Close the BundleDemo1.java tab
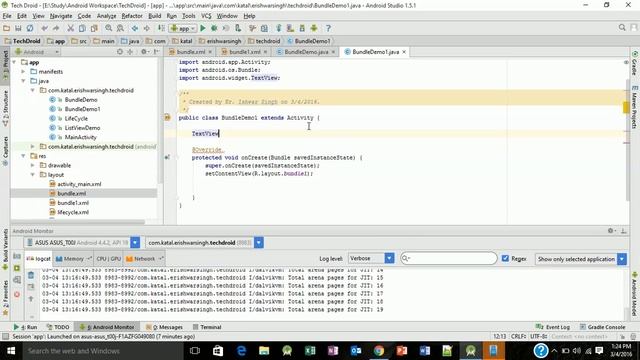 (404, 52)
